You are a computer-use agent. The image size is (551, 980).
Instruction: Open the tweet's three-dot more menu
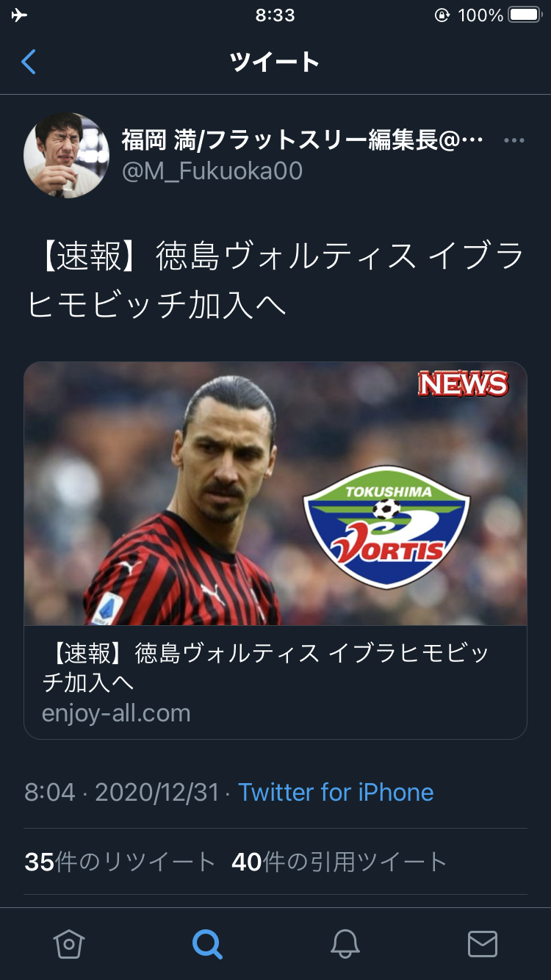tap(514, 141)
